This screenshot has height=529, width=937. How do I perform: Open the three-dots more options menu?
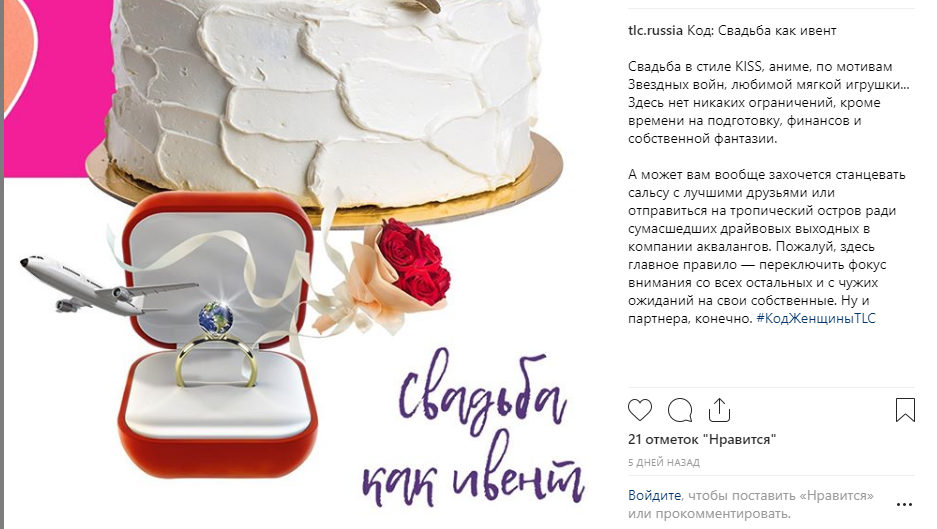click(904, 504)
